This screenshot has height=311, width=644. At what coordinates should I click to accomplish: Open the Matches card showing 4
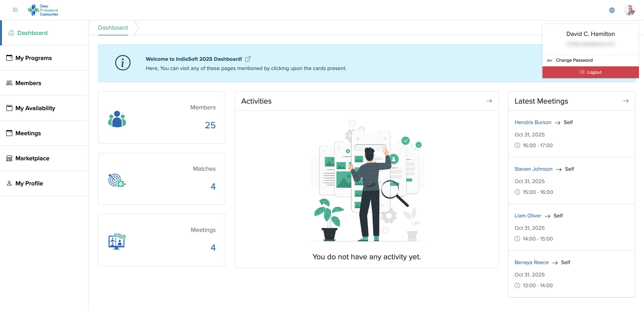point(162,179)
